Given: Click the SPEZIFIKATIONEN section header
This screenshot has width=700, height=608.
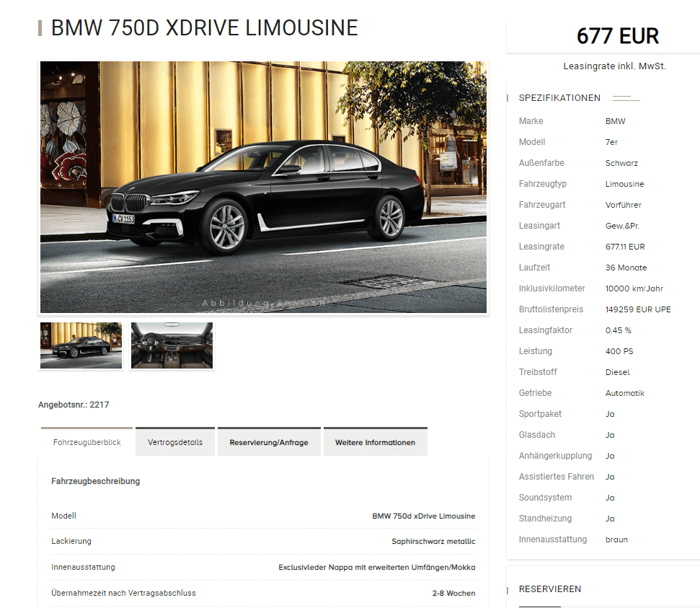Looking at the screenshot, I should click(x=559, y=98).
